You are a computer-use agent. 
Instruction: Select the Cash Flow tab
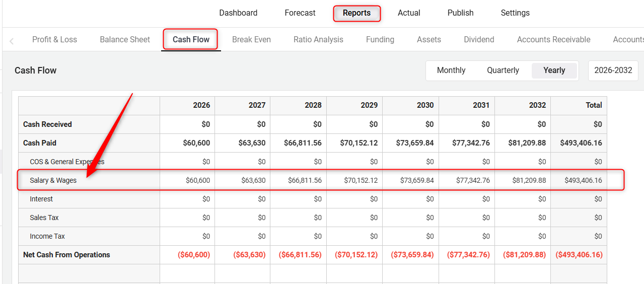click(191, 39)
